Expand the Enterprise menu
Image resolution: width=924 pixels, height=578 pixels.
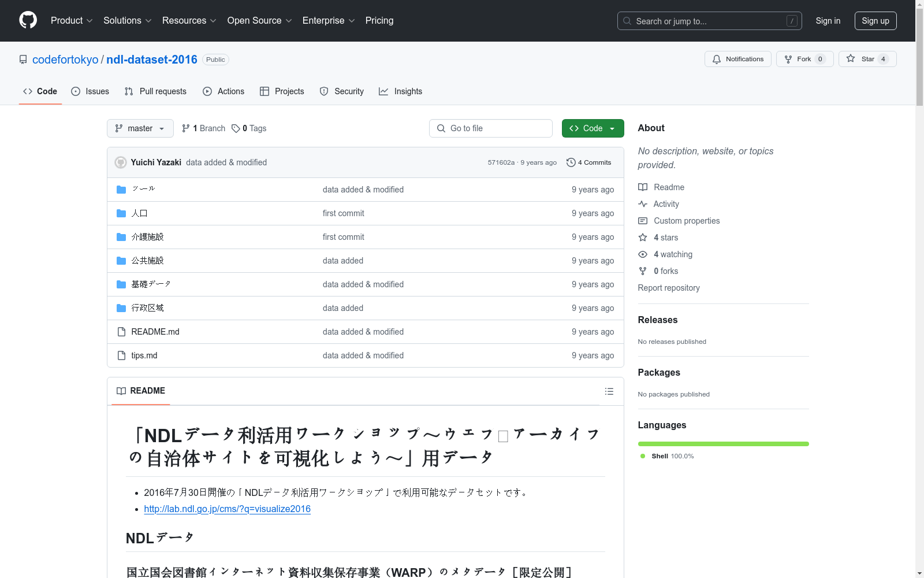[x=329, y=21]
